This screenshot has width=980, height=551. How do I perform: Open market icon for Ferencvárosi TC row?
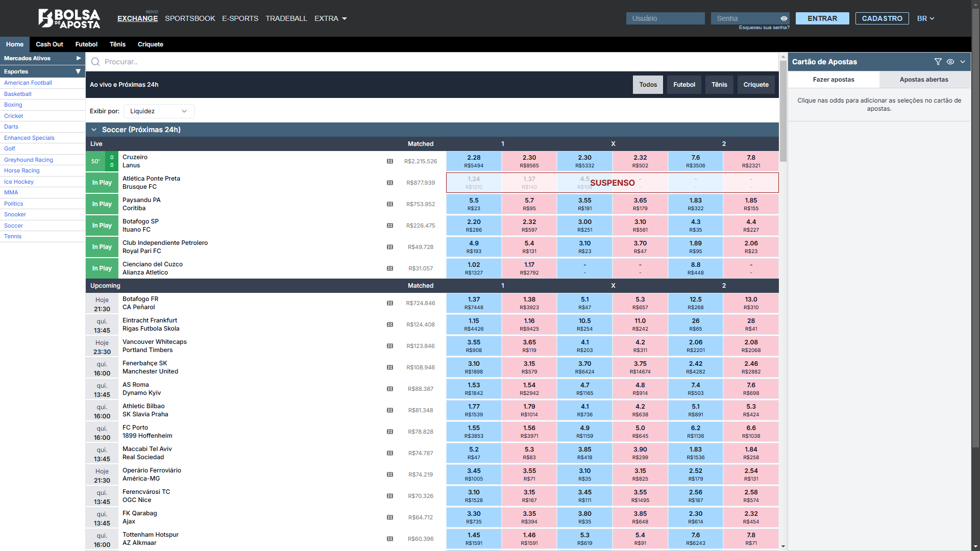pyautogui.click(x=390, y=496)
